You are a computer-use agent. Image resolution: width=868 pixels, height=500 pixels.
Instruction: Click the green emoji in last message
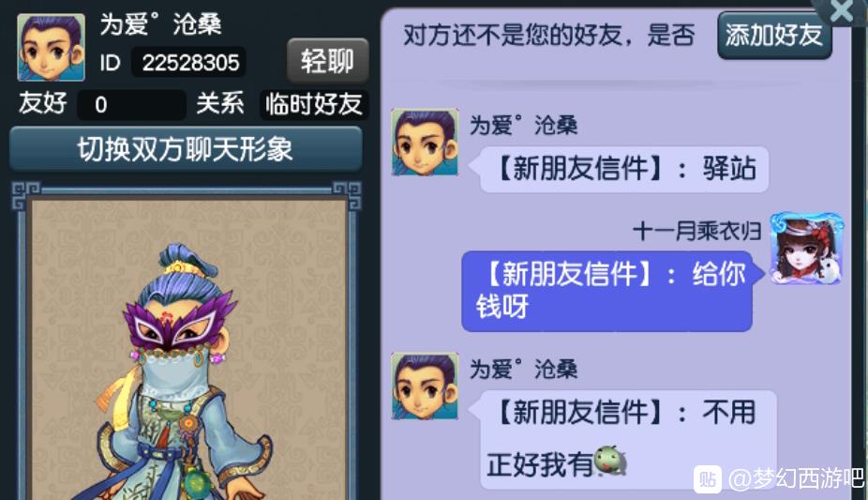pyautogui.click(x=610, y=461)
